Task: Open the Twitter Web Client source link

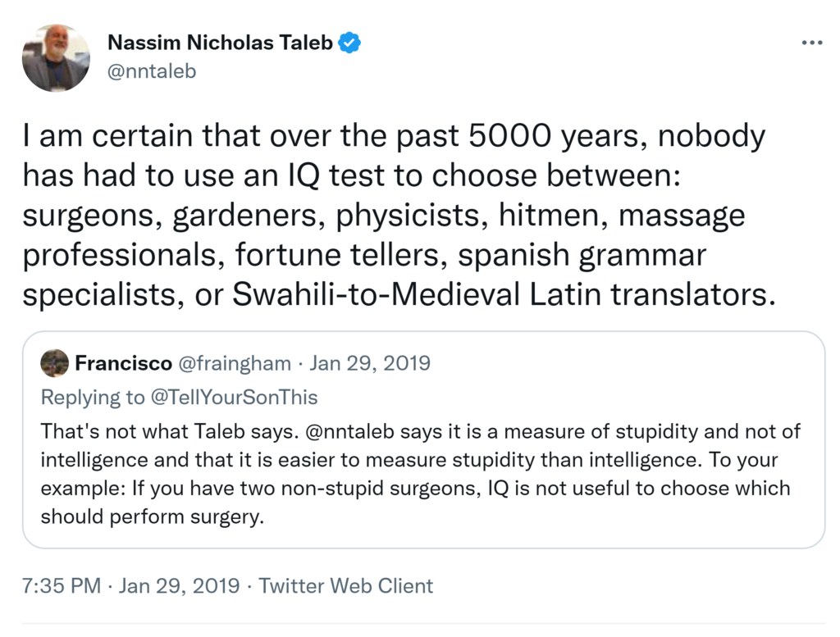Action: pyautogui.click(x=346, y=586)
